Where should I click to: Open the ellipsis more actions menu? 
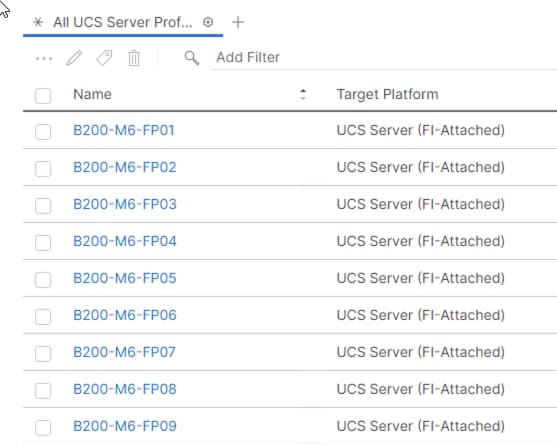click(x=44, y=58)
